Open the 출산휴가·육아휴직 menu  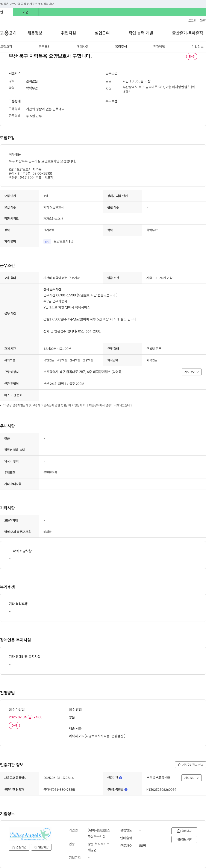pyautogui.click(x=188, y=33)
